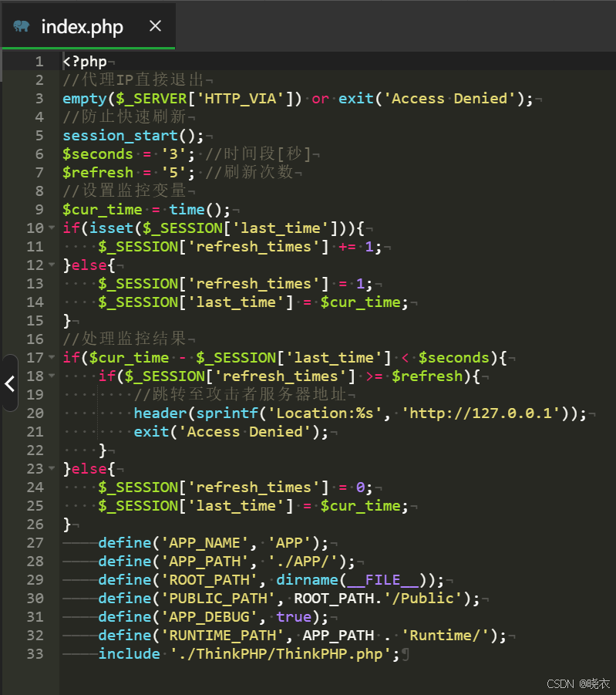Click comment '//设置监控变量' on line 8

[124, 191]
